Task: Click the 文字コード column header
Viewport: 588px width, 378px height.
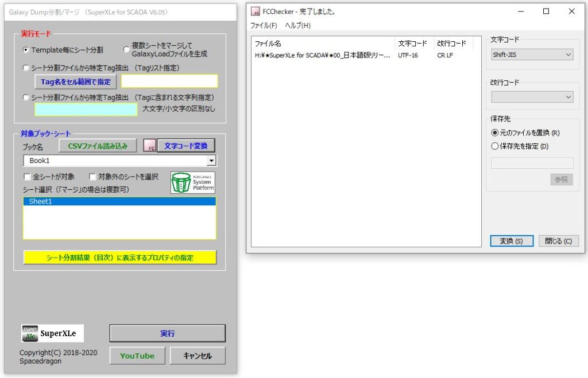Action: [415, 44]
